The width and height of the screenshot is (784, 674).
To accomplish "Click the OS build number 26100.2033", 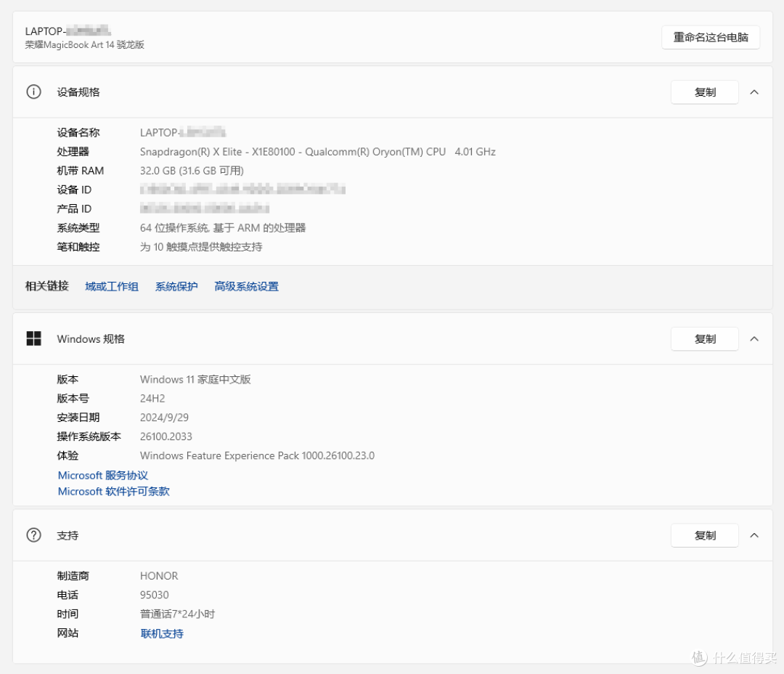I will (166, 437).
